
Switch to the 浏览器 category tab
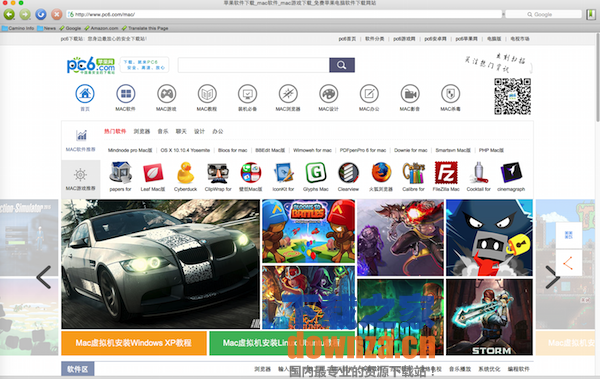point(142,131)
